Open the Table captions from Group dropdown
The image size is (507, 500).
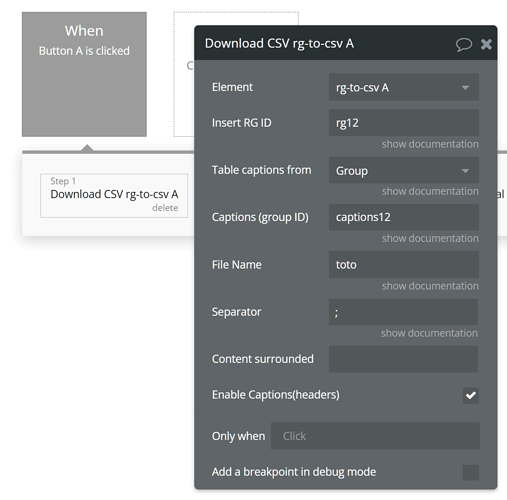pyautogui.click(x=404, y=170)
